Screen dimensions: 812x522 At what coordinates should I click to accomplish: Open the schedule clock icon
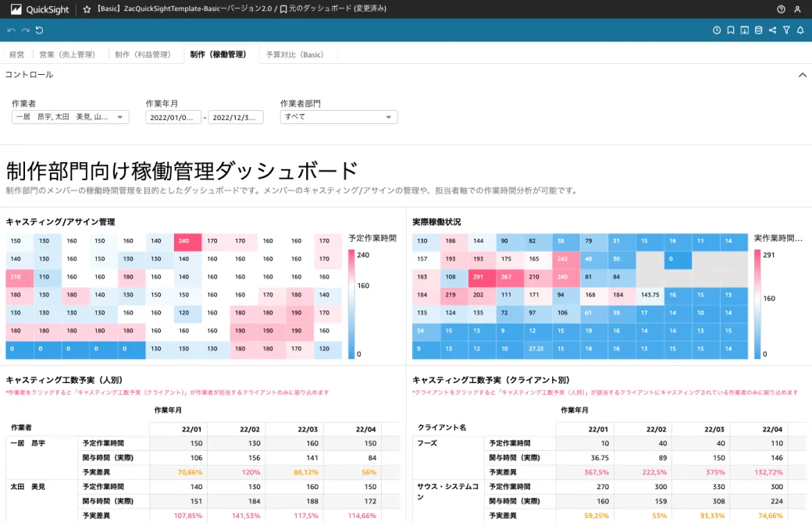(717, 30)
